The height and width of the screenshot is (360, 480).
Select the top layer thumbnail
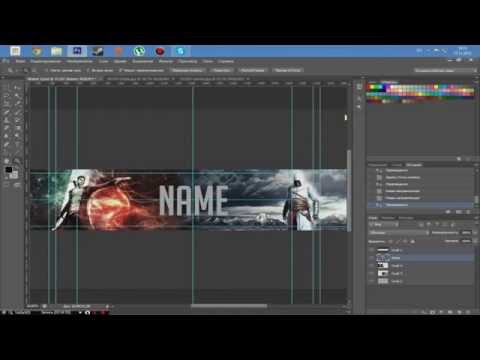[x=383, y=250]
